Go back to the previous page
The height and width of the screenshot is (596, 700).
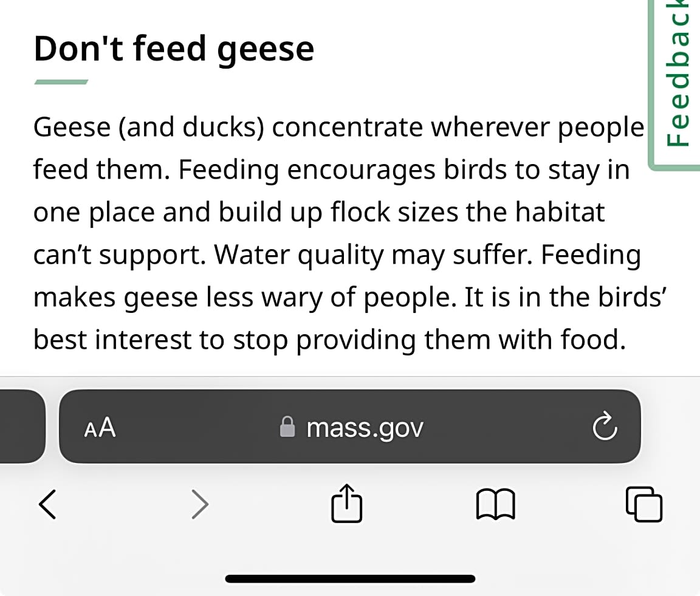(x=47, y=504)
